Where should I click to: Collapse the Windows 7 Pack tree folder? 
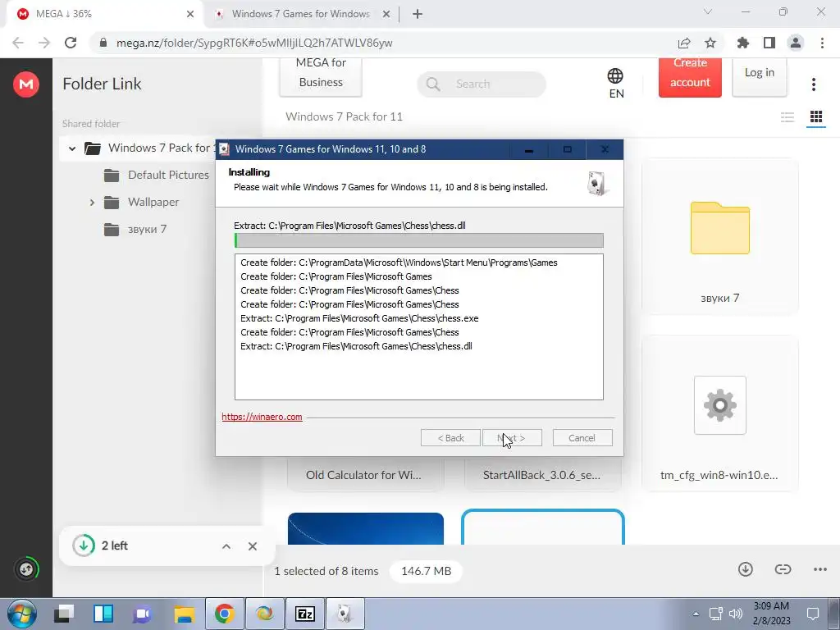tap(72, 148)
